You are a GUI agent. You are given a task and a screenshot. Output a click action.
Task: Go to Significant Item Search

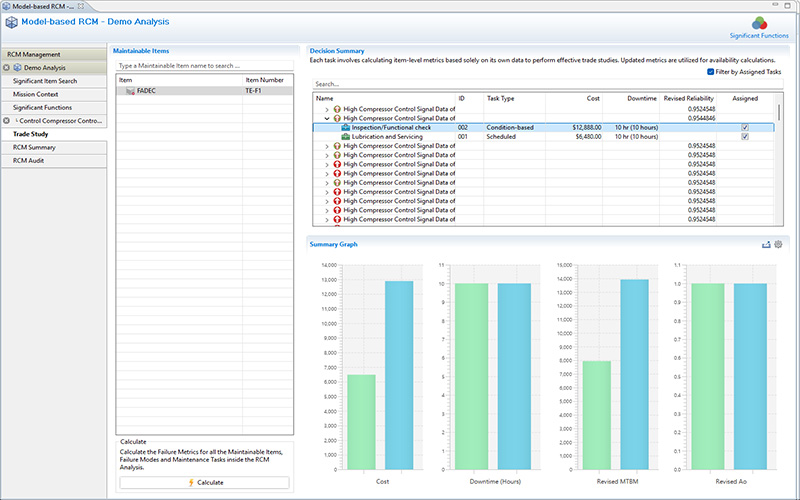coord(54,81)
